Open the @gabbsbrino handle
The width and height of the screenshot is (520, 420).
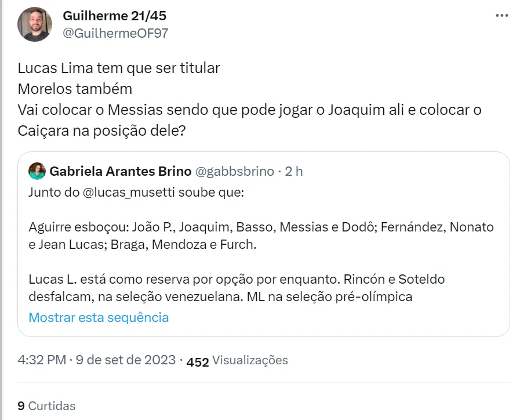(x=234, y=171)
